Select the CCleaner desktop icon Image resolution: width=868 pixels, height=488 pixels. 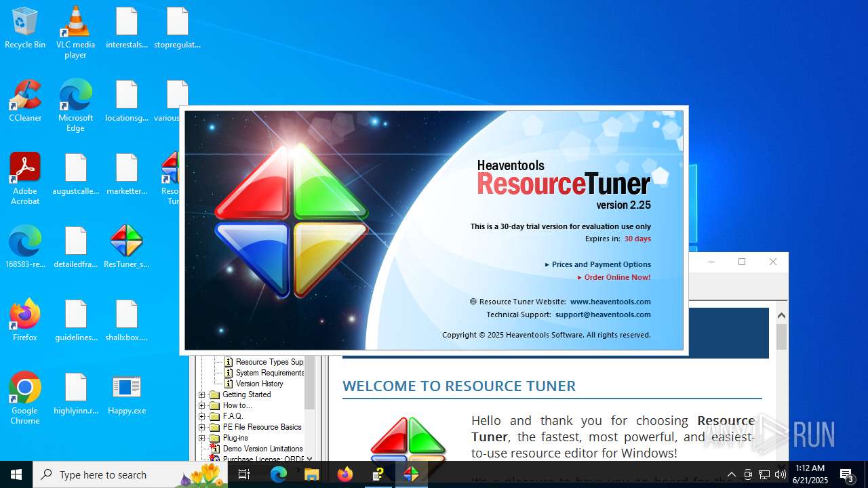pos(25,102)
